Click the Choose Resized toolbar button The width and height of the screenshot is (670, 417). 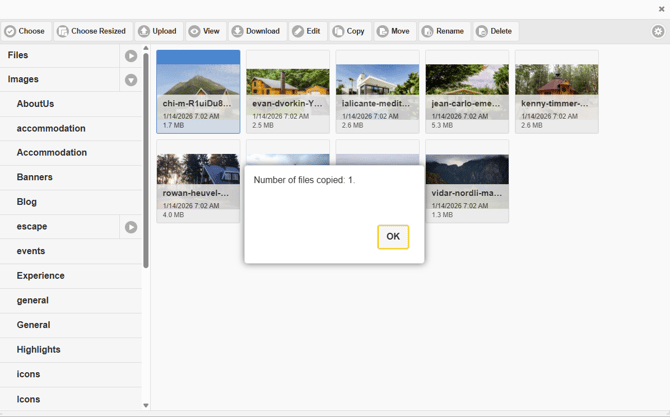tap(93, 31)
